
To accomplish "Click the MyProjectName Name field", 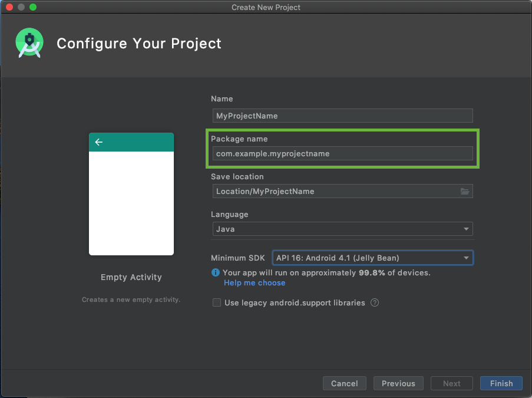I will point(342,116).
